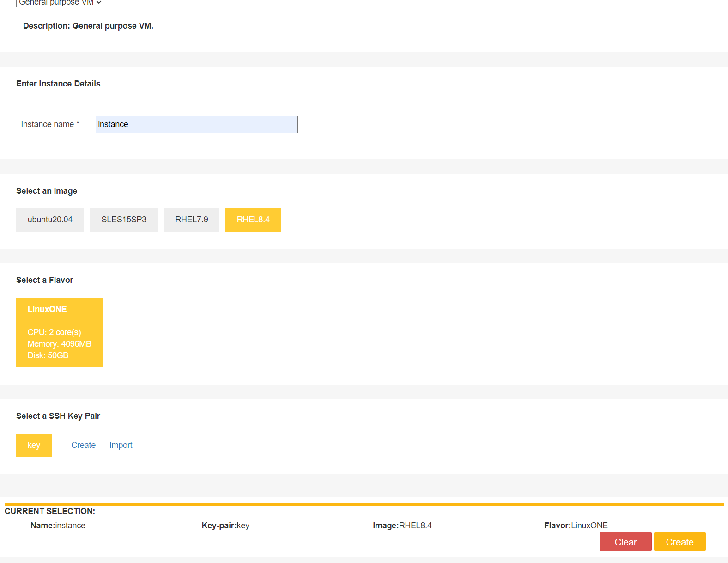This screenshot has height=563, width=728.
Task: Choose the RHEL8.4 image
Action: point(253,220)
